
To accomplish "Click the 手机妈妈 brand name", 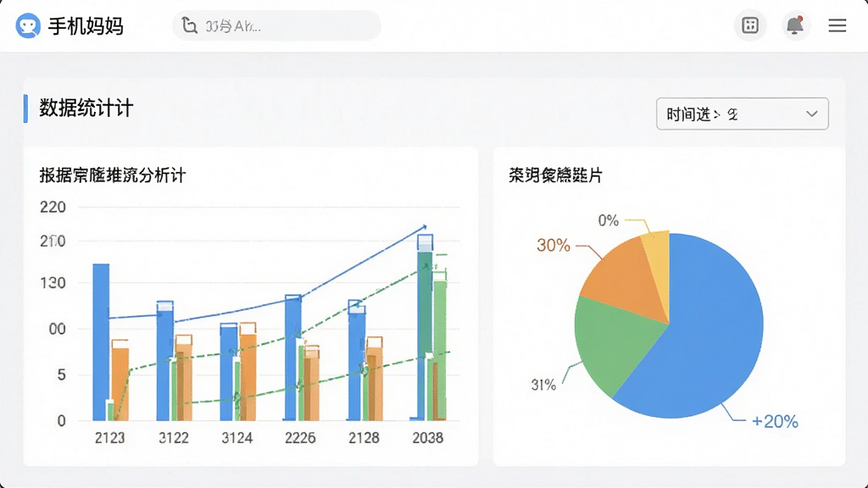I will [x=86, y=26].
